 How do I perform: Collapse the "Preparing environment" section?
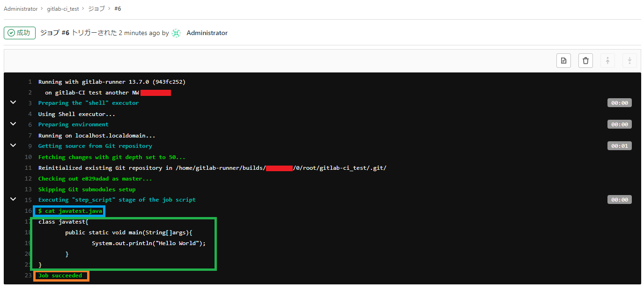[x=13, y=124]
